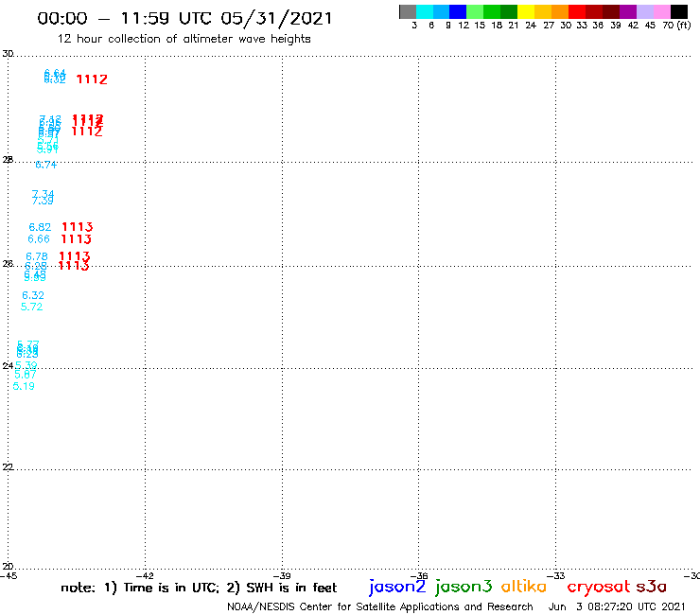
Task: Click the 5.72 wave height value
Action: (31, 307)
